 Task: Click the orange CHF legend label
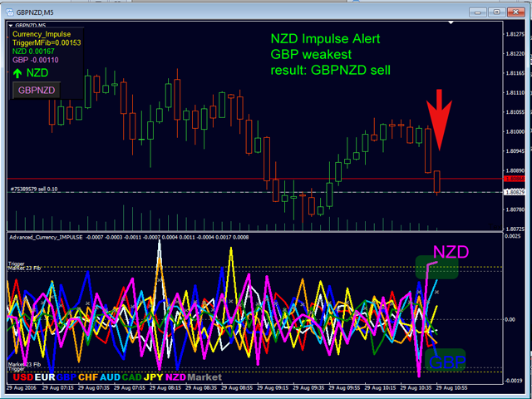coord(89,377)
